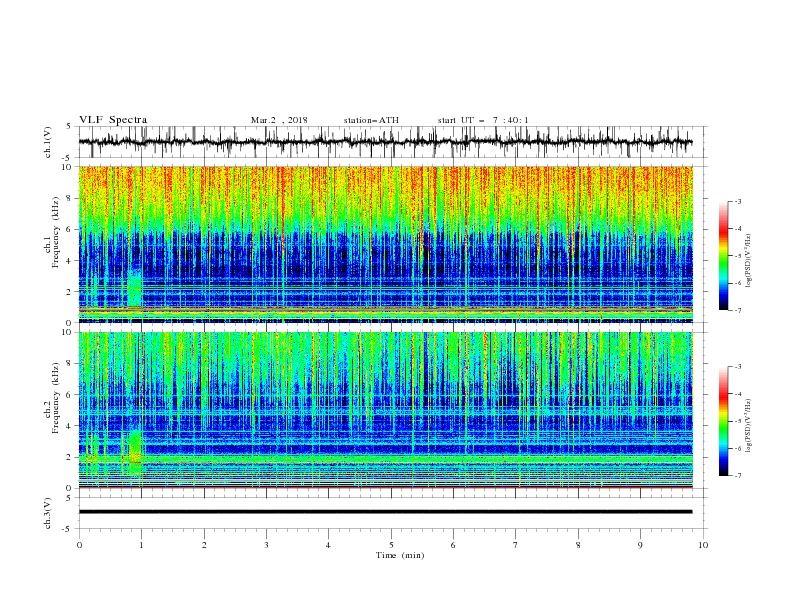Select the ch.2 colorbar "log(PSD)(V²/Hz)" label

pos(748,426)
